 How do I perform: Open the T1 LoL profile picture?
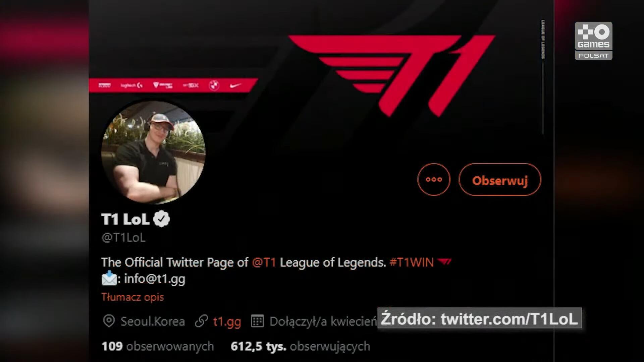[153, 152]
